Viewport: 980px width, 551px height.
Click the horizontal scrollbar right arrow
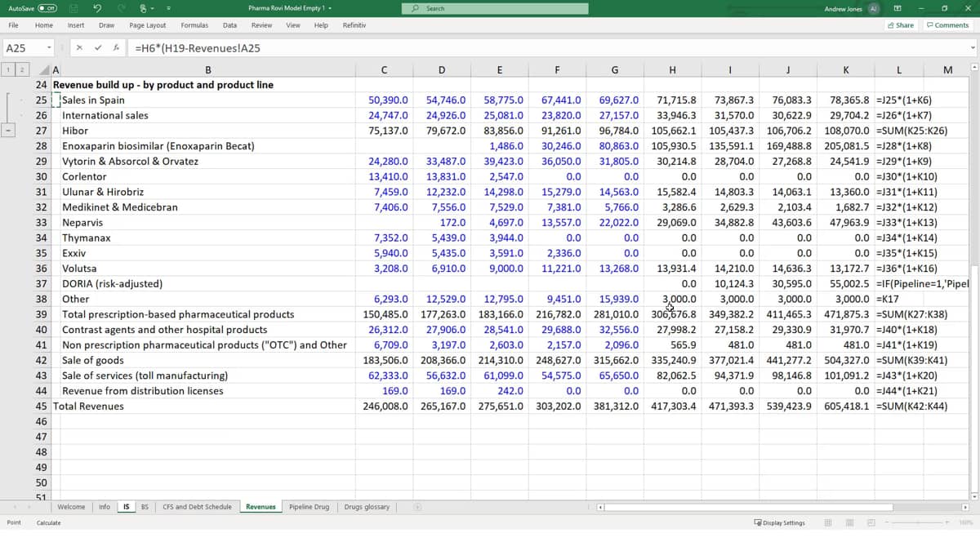point(965,507)
